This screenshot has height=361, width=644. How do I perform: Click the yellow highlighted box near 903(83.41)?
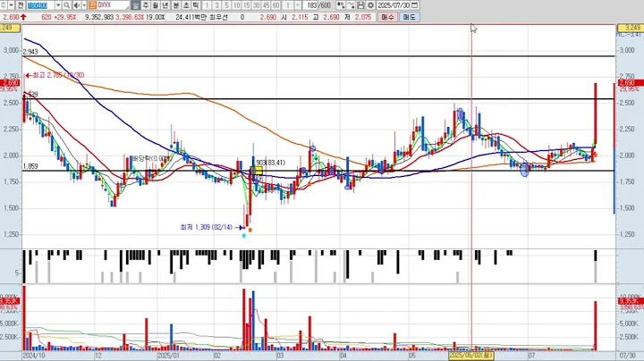[x=257, y=171]
